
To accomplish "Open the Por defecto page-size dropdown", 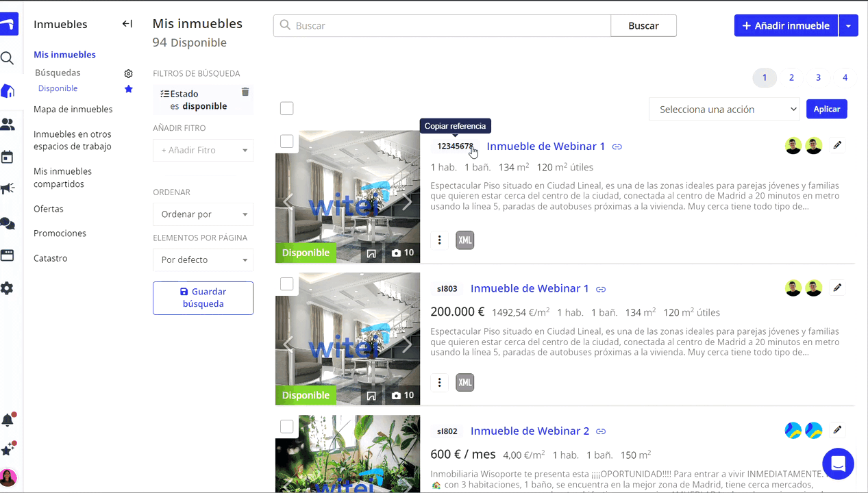I will click(203, 260).
